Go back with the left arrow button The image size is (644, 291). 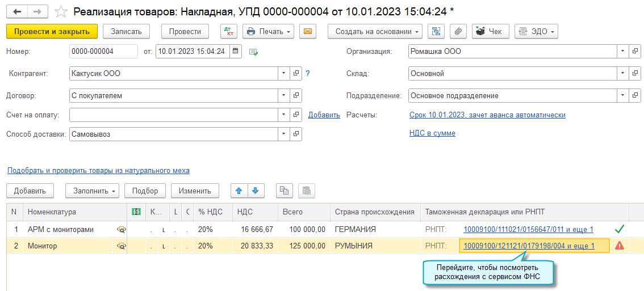pos(17,11)
